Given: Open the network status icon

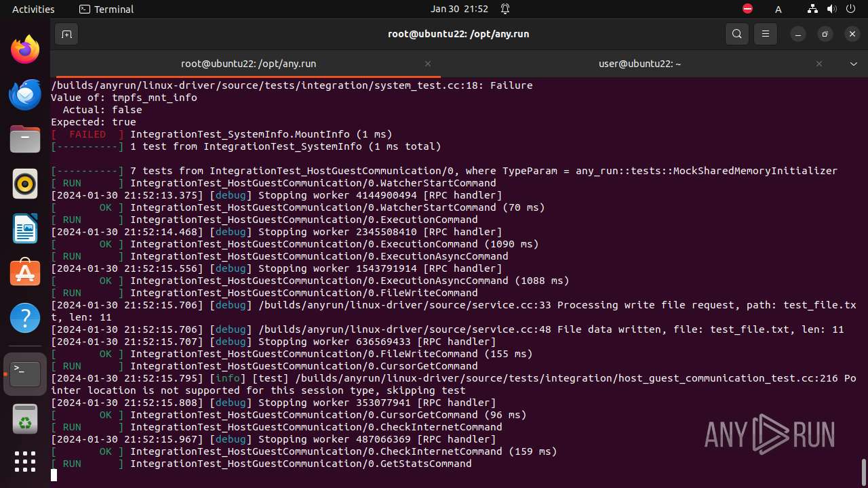Looking at the screenshot, I should (x=813, y=9).
